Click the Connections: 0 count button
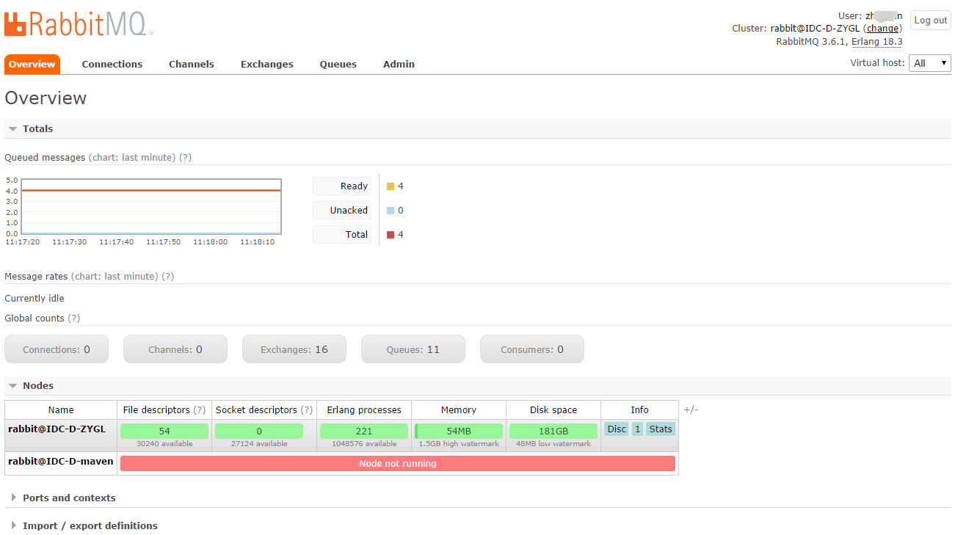The height and width of the screenshot is (535, 980). pos(57,349)
